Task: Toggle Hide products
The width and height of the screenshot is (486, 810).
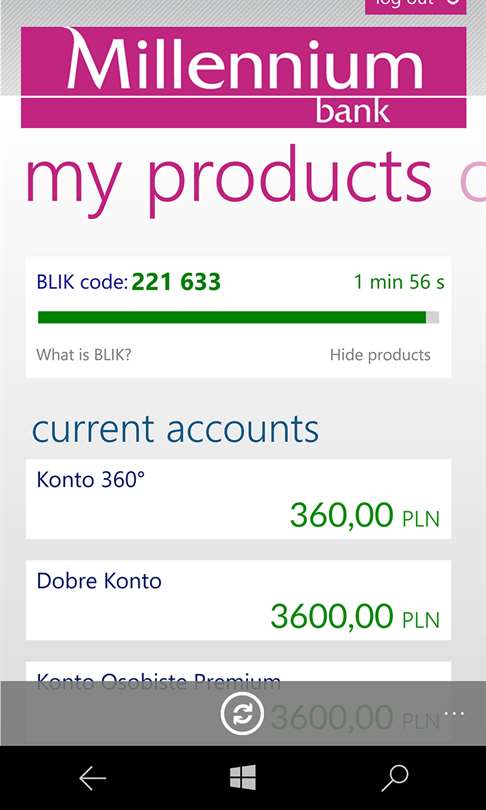Action: 380,355
